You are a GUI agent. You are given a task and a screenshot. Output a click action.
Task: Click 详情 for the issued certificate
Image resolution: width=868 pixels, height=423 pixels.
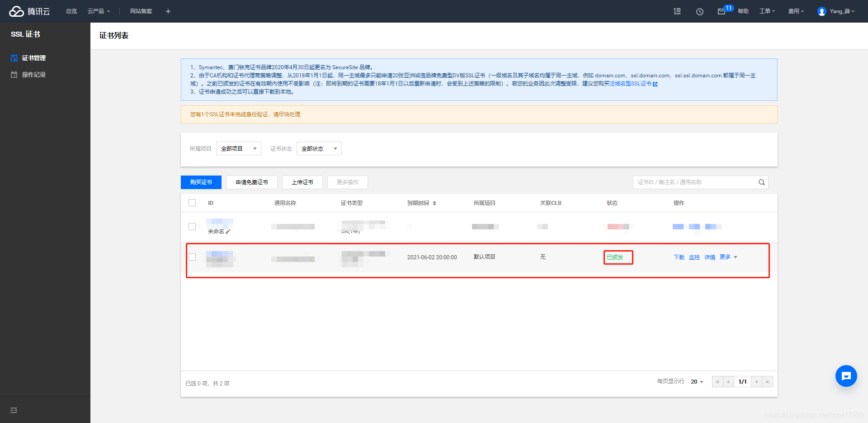click(710, 257)
